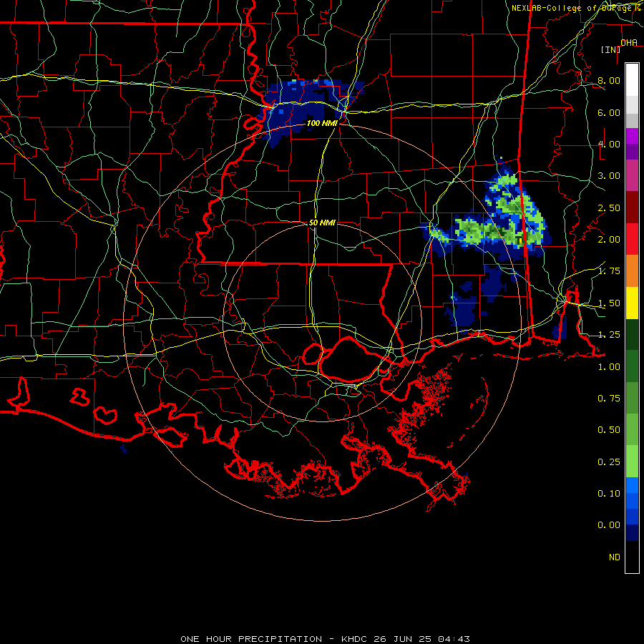Screen dimensions: 644x644
Task: Click the yellow color bar segment
Action: tap(632, 303)
